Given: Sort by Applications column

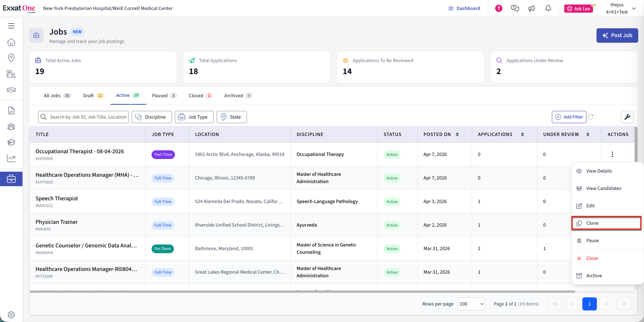Looking at the screenshot, I should [x=522, y=134].
